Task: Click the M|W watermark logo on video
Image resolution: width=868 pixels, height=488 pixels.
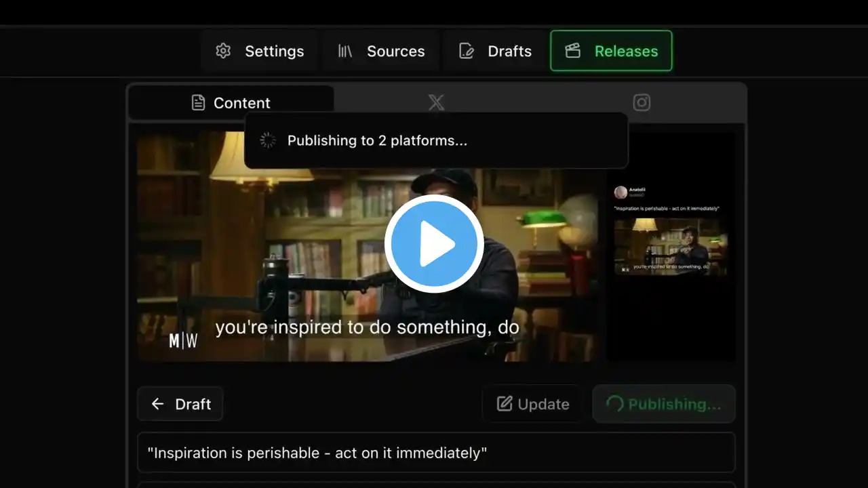Action: (x=183, y=340)
